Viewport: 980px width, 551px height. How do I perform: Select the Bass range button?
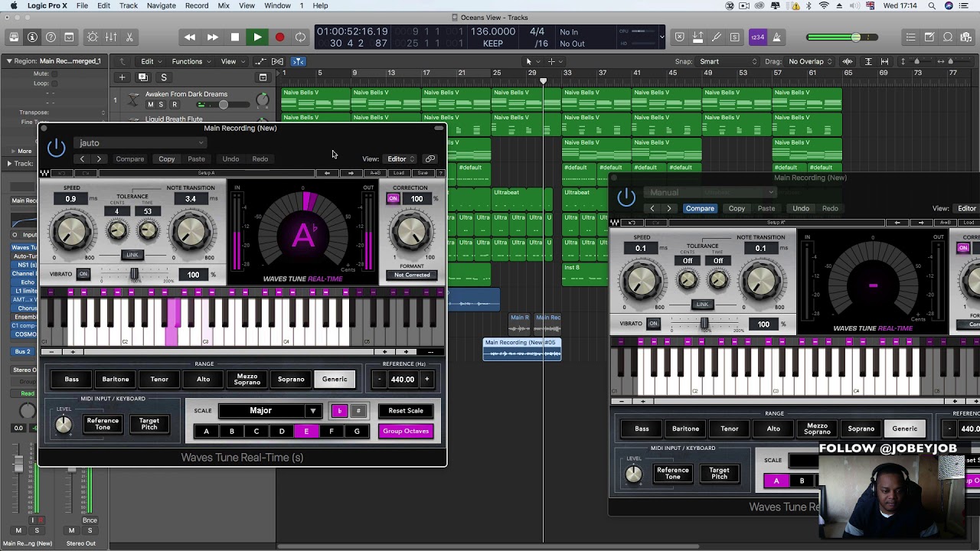point(71,380)
